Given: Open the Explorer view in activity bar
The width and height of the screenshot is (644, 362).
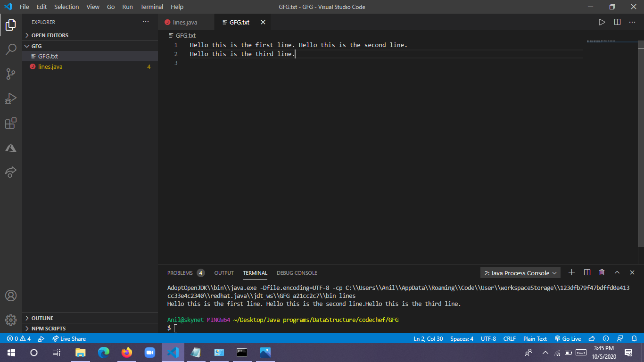Looking at the screenshot, I should pos(11,25).
